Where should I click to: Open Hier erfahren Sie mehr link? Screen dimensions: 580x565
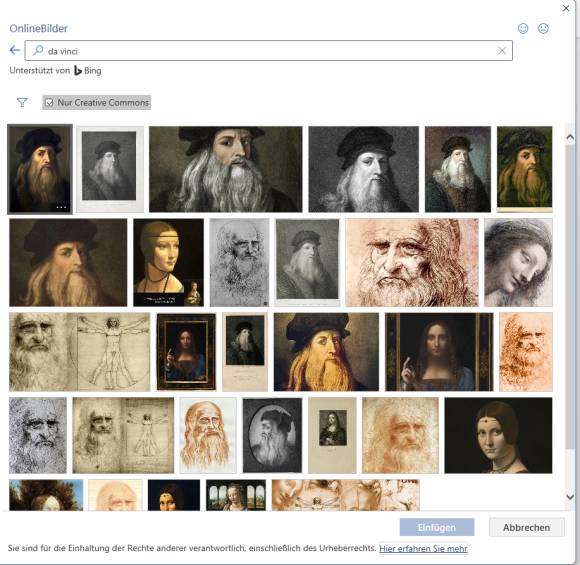tap(423, 548)
